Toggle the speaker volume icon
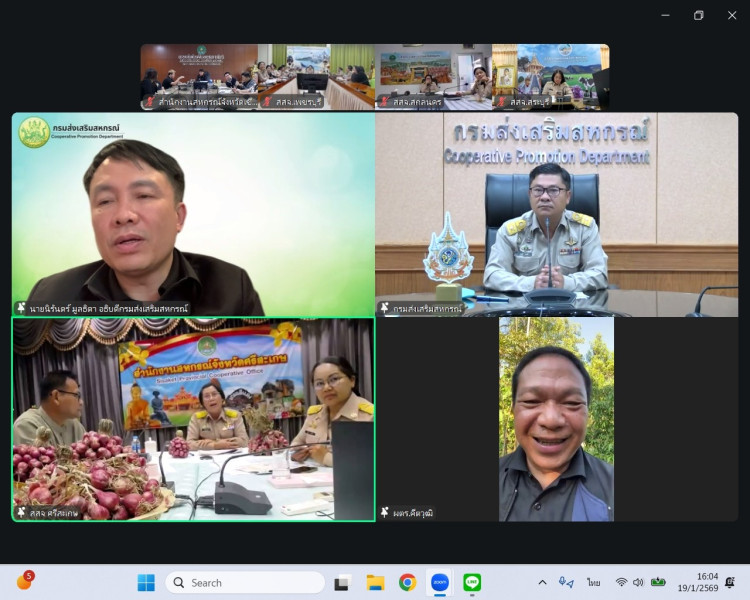The height and width of the screenshot is (600, 750). point(638,582)
